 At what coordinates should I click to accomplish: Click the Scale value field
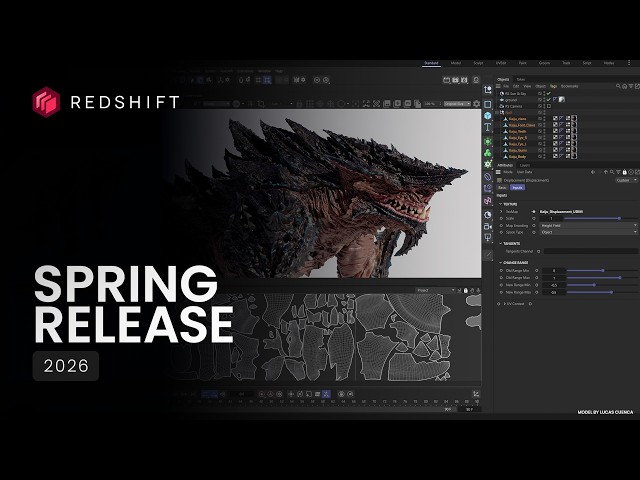coord(551,218)
